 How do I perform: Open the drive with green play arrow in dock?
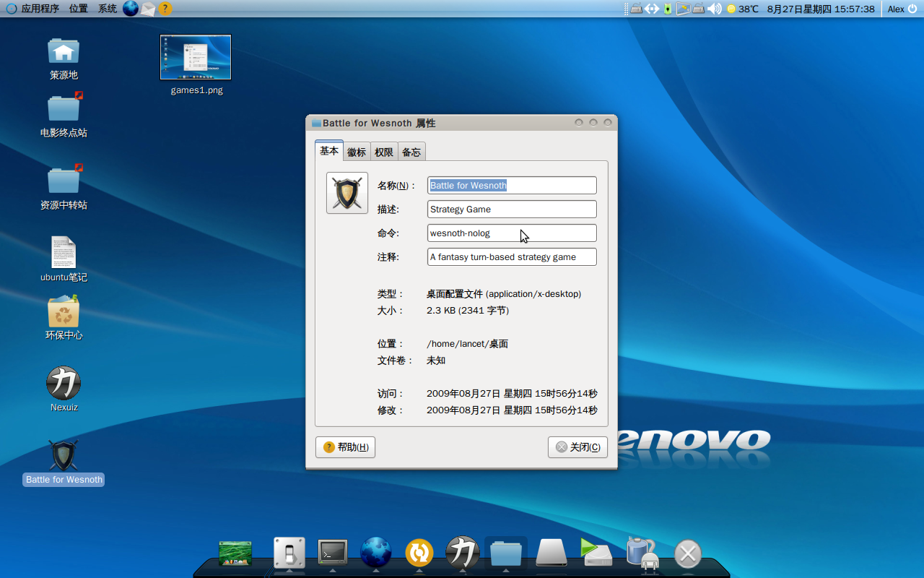coord(596,552)
